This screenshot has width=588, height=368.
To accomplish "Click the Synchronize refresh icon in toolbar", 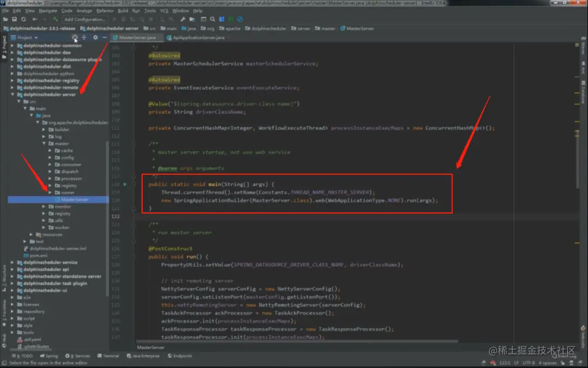I will click(x=23, y=19).
